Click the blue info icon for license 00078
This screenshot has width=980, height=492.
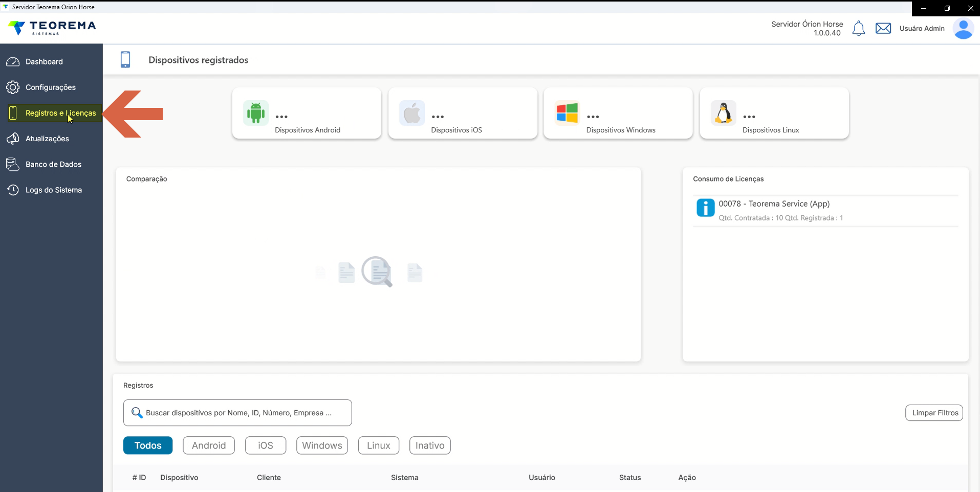705,208
